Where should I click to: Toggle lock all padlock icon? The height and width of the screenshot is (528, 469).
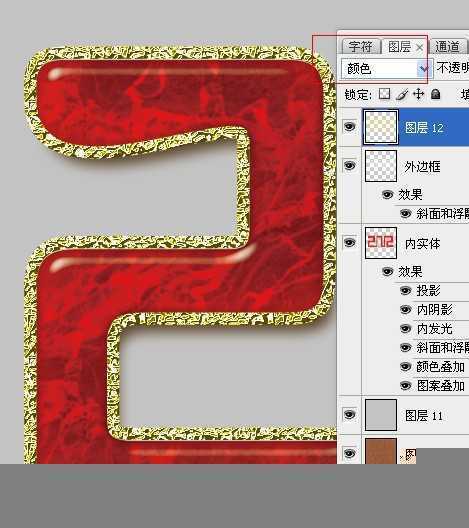point(436,94)
